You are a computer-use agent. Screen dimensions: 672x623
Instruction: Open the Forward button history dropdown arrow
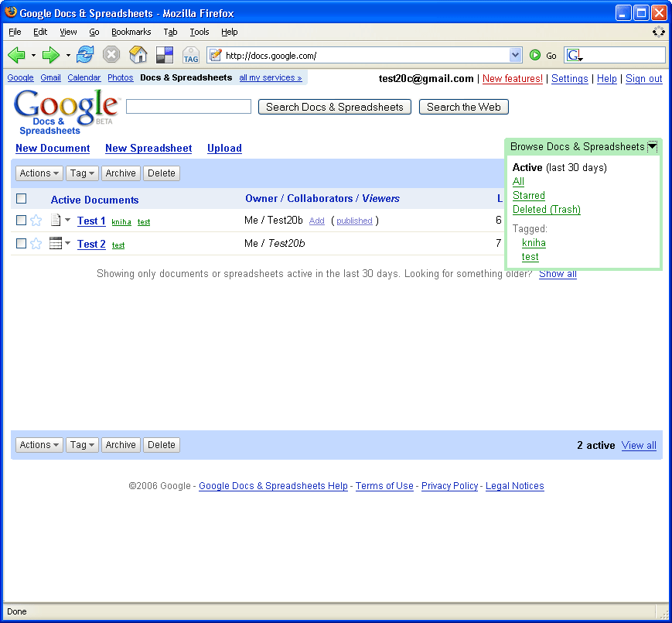click(68, 55)
